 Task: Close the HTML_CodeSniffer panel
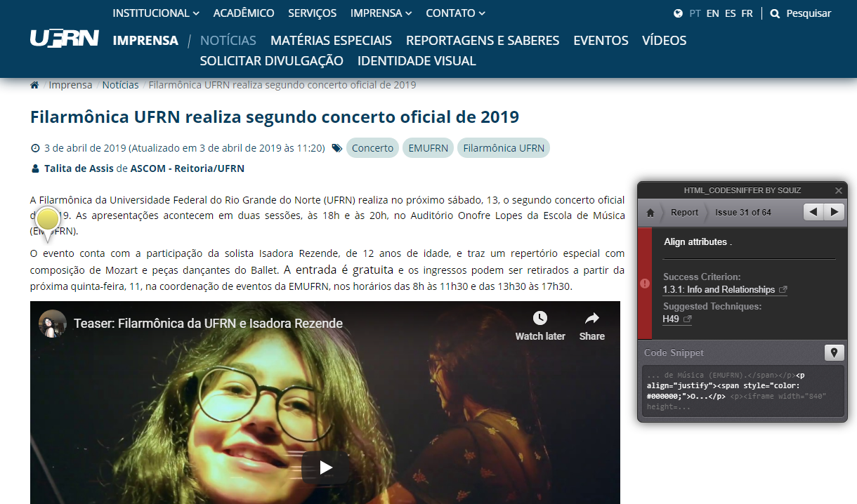838,190
